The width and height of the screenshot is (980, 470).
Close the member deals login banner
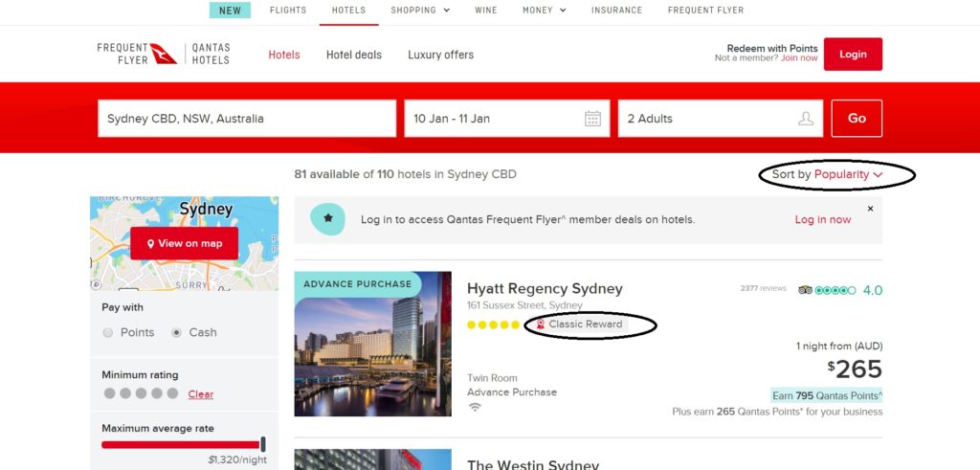(x=870, y=209)
